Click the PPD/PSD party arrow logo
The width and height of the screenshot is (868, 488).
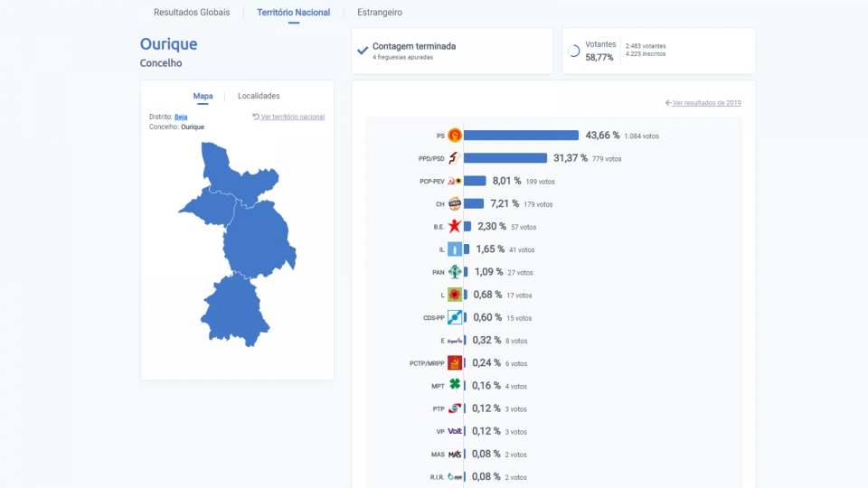[455, 158]
